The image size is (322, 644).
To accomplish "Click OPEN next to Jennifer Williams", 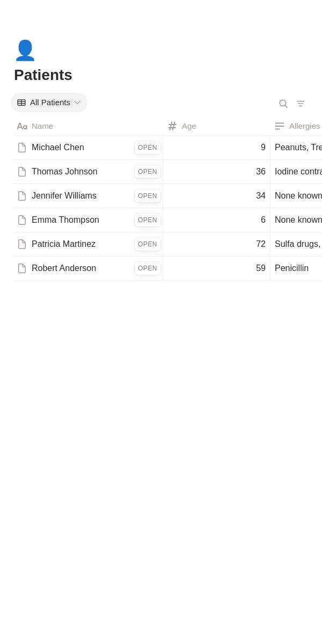I will click(x=148, y=196).
